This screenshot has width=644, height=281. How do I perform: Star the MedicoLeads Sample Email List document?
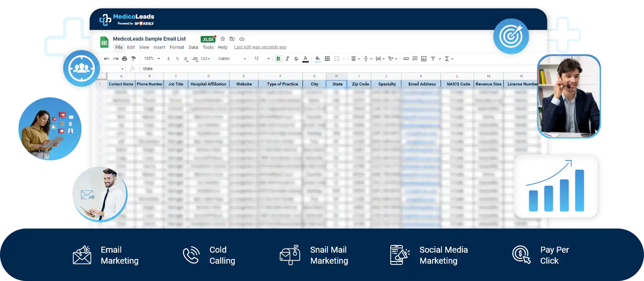[222, 39]
